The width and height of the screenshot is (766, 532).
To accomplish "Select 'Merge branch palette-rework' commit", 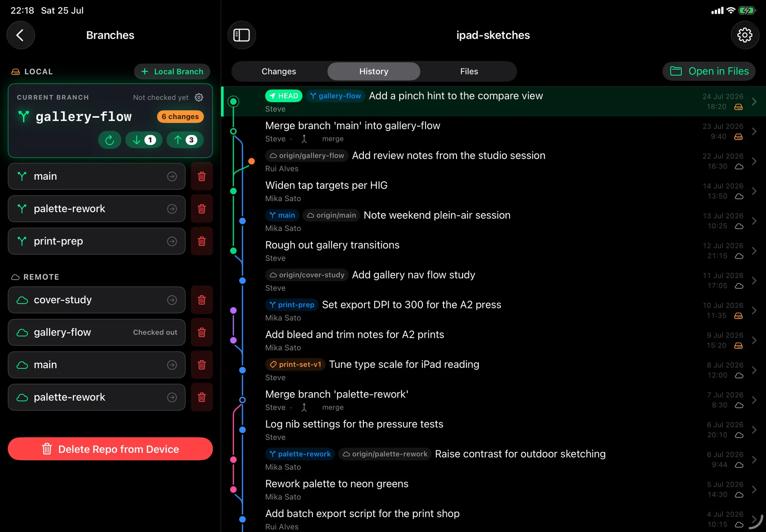I will 494,400.
